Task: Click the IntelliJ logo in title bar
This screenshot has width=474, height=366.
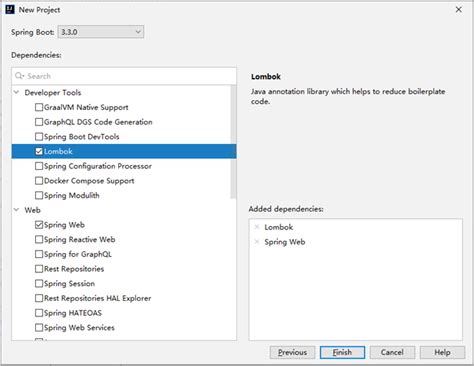Action: 10,10
